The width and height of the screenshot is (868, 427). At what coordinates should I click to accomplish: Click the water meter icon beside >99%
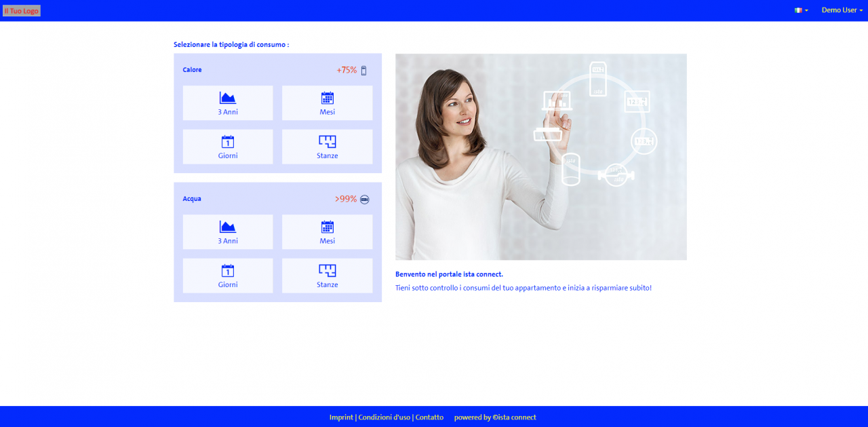pyautogui.click(x=365, y=199)
